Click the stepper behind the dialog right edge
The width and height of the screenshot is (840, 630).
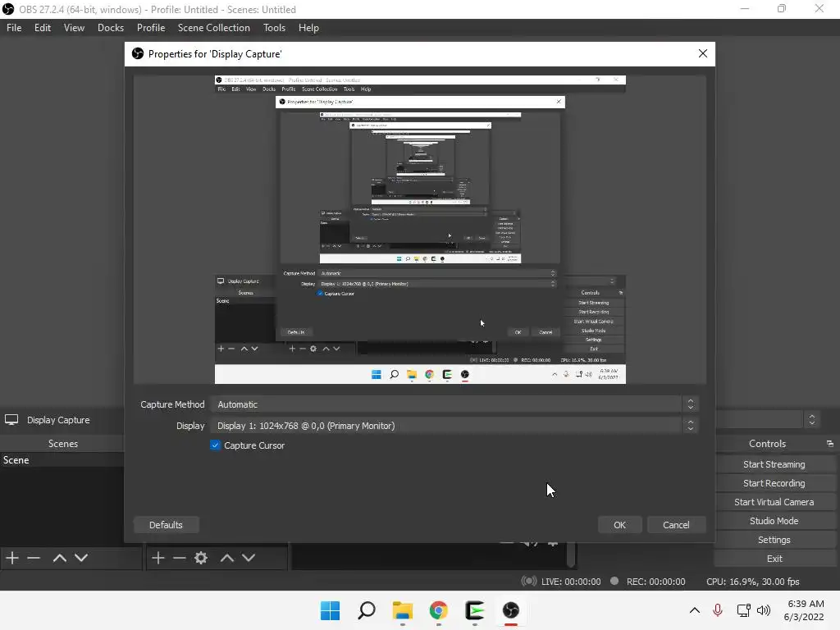coord(812,419)
